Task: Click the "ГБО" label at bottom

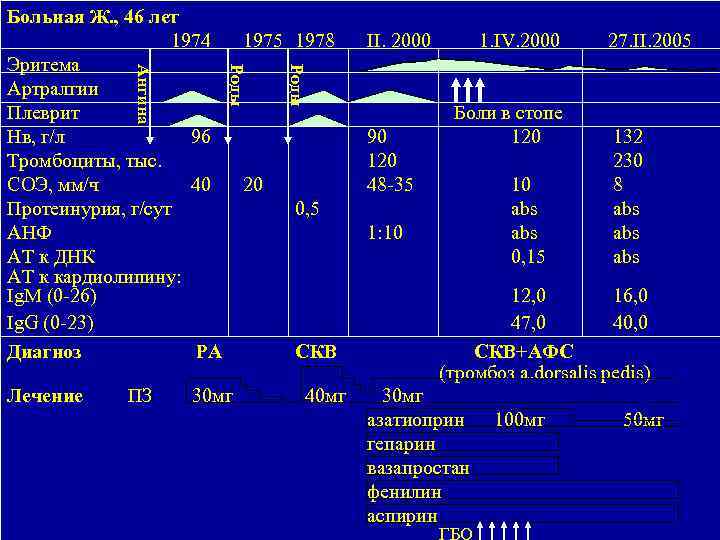Action: click(x=456, y=533)
